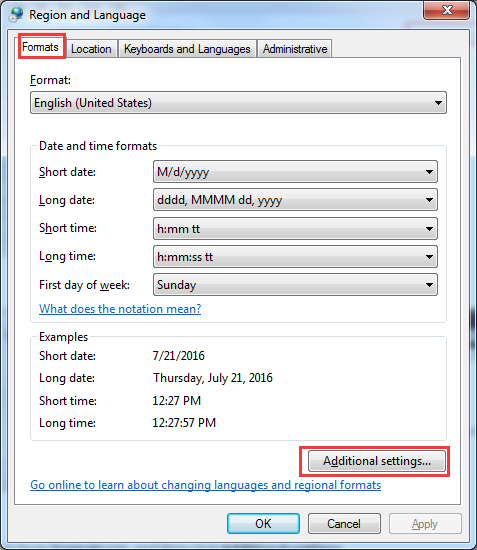The width and height of the screenshot is (477, 550).
Task: Click the Apply button
Action: pos(425,524)
